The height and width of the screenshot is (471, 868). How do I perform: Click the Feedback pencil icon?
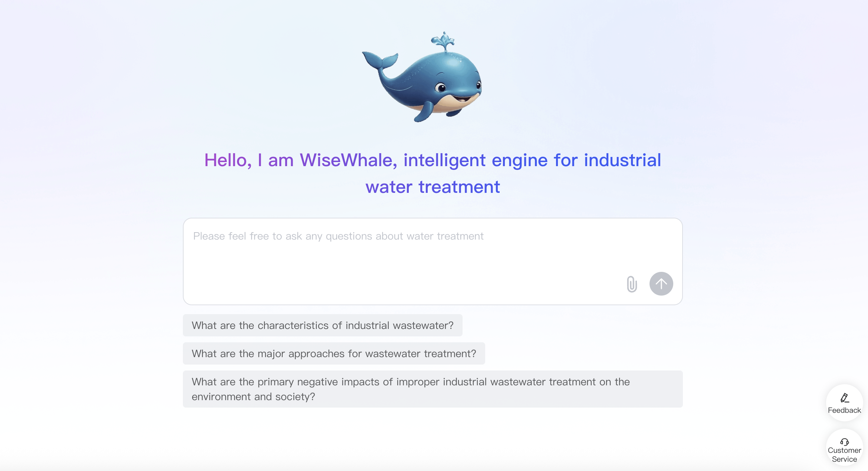(x=844, y=398)
